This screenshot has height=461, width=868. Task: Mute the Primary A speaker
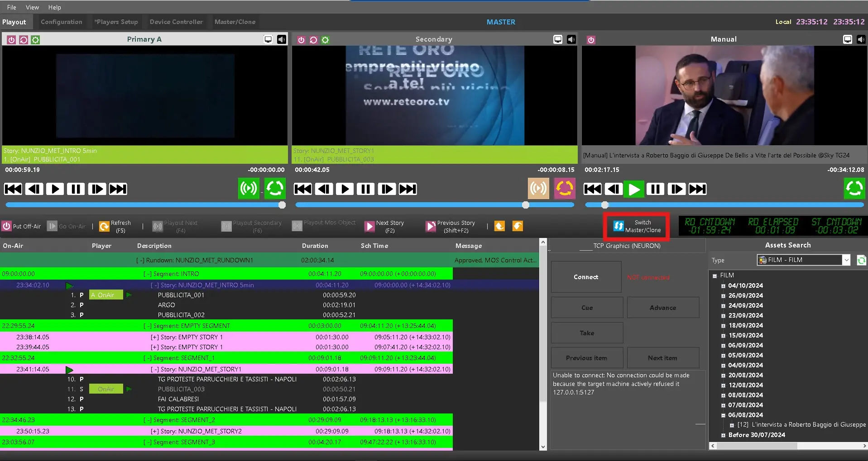coord(282,39)
